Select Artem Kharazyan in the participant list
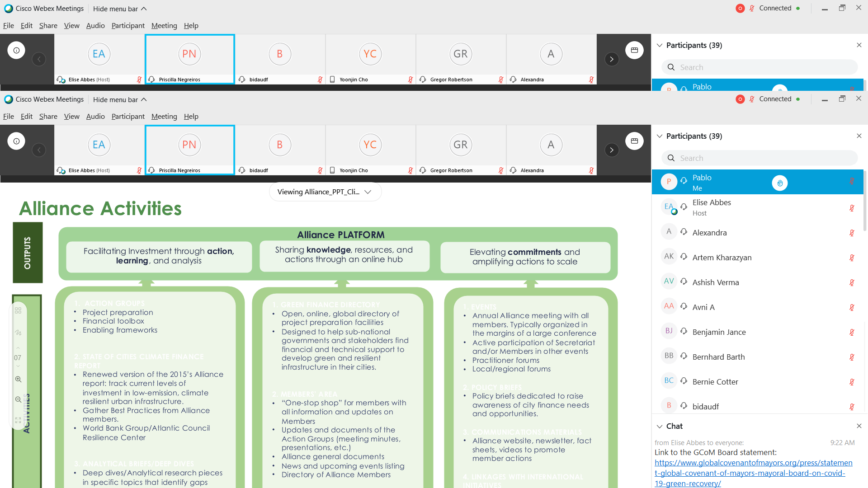868x488 pixels. (722, 258)
